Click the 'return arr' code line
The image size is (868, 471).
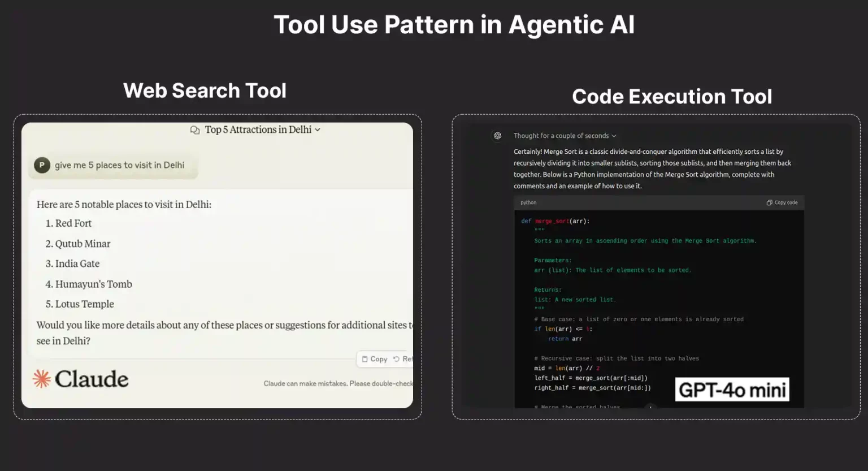[x=565, y=339]
